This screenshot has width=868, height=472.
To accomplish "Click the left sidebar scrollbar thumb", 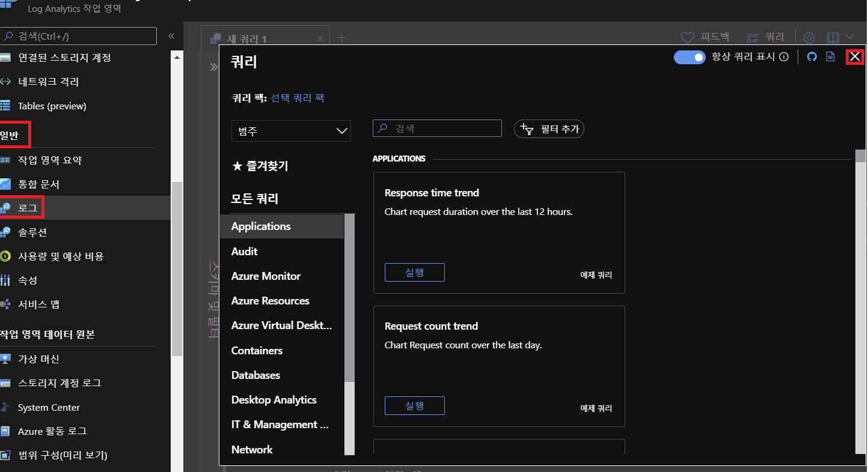I will tap(176, 269).
